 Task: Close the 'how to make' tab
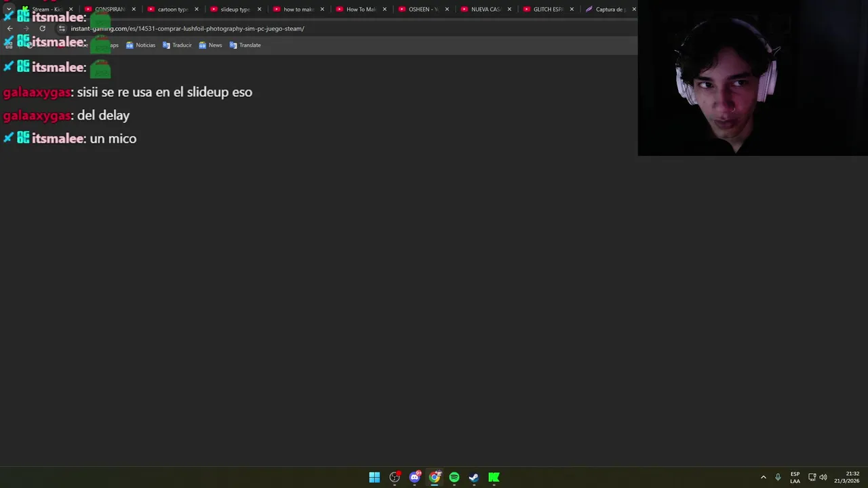[x=322, y=9]
